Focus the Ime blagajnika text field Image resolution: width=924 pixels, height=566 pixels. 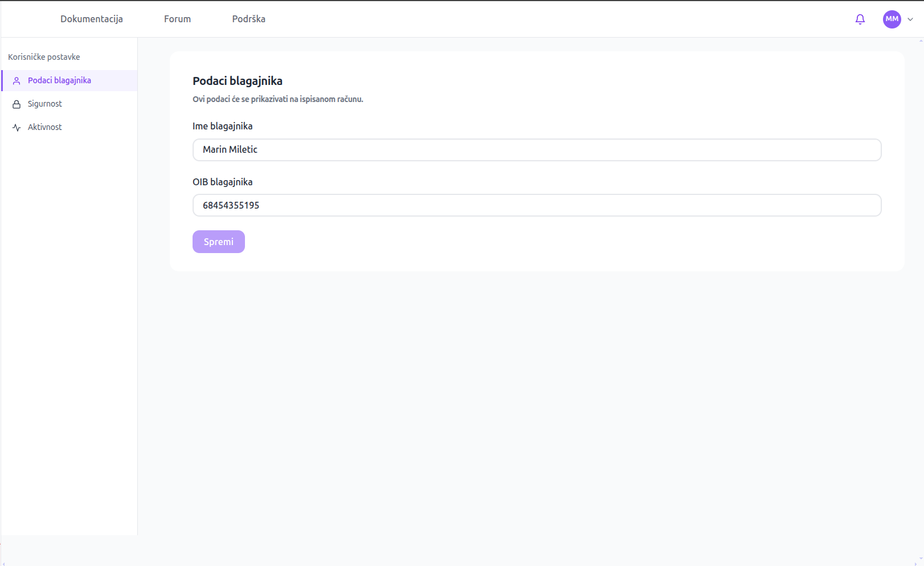[x=537, y=150]
